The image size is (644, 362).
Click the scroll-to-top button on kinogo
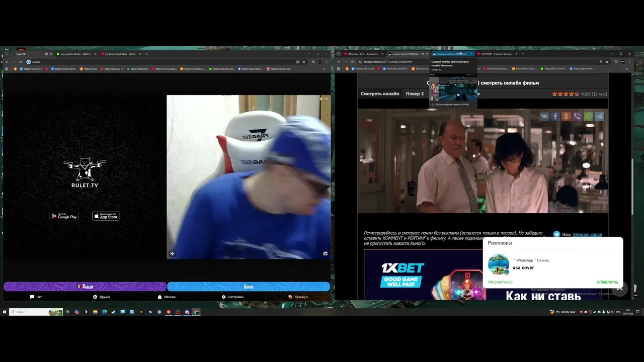pos(620,288)
